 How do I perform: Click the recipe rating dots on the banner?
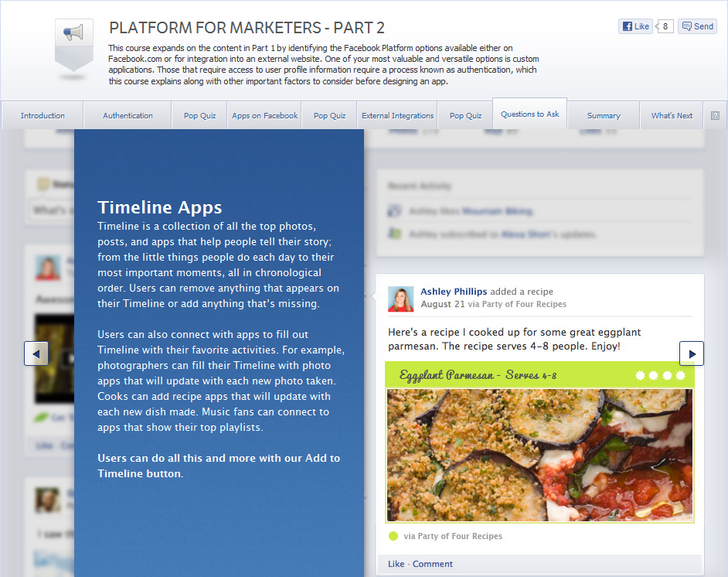coord(660,375)
